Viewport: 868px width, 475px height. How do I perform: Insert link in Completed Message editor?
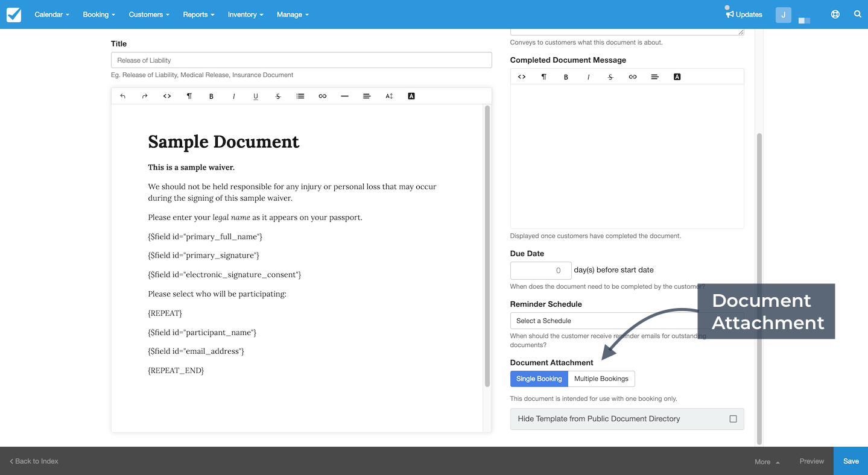(x=633, y=77)
